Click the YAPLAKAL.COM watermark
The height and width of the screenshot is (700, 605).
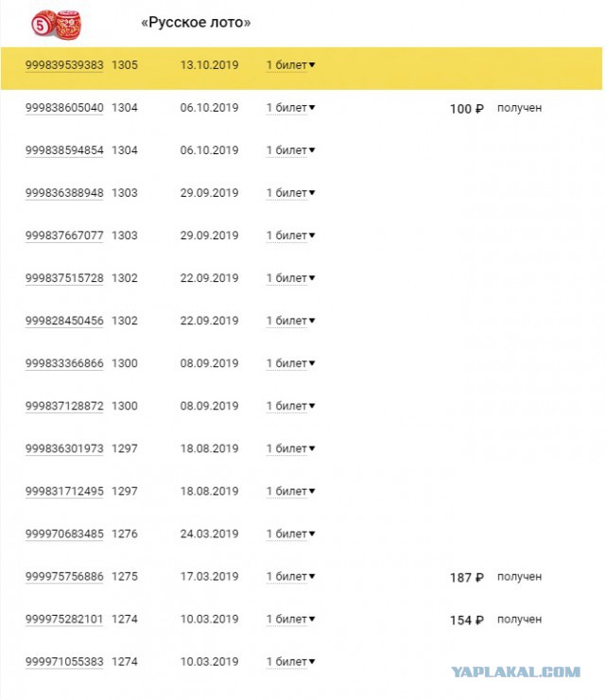pos(516,672)
